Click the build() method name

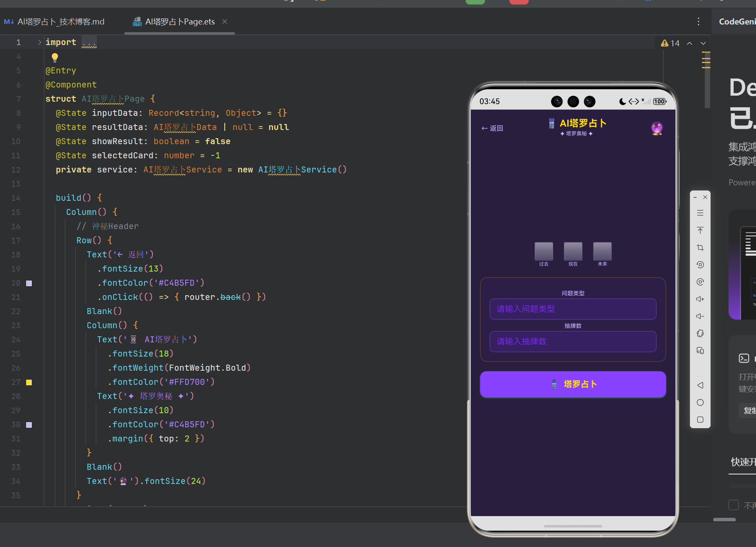69,198
